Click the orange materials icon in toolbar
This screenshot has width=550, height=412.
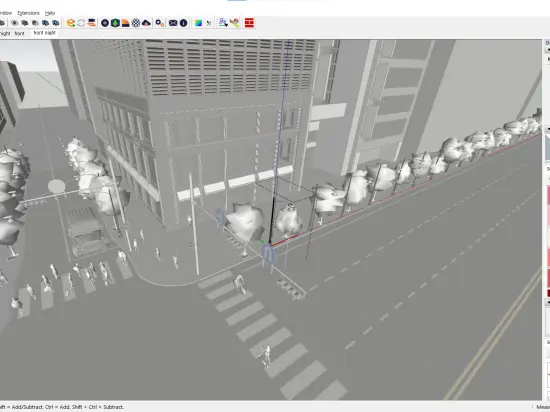(x=125, y=23)
